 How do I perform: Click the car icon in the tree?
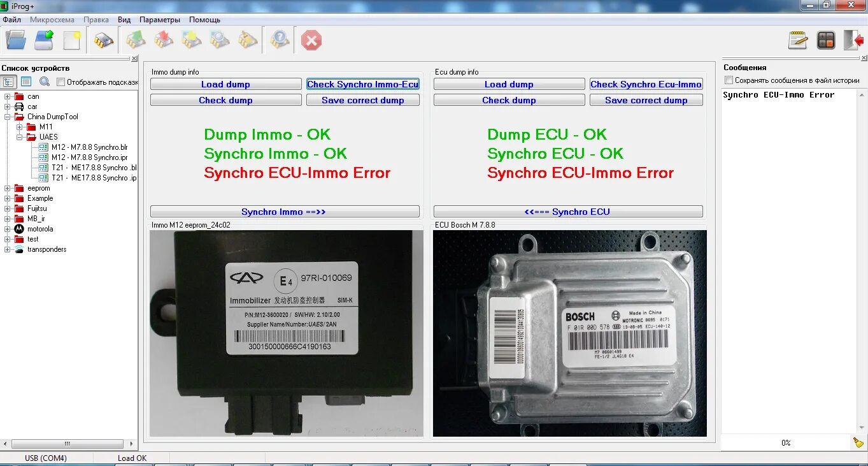point(19,106)
